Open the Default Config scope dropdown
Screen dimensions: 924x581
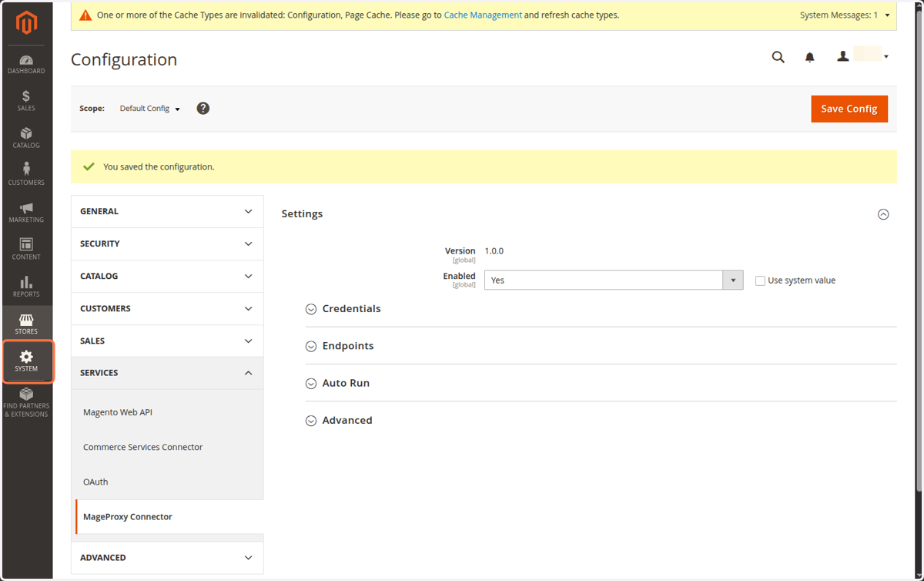click(x=150, y=109)
